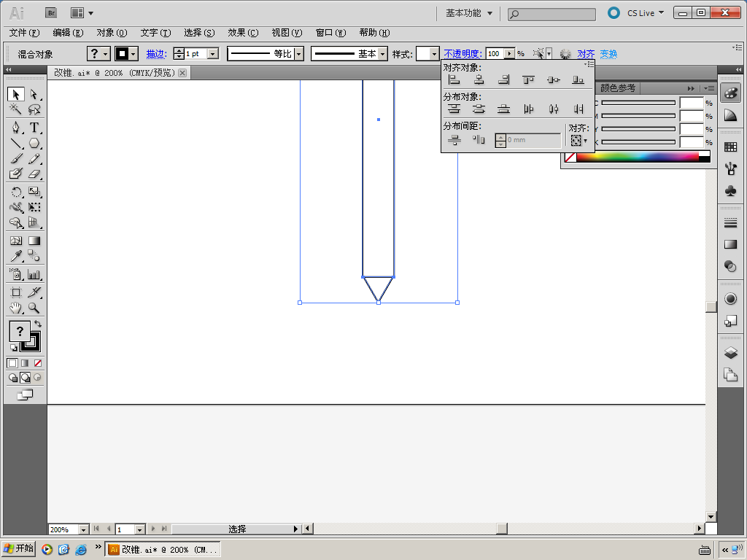Click the help search field
This screenshot has height=560, width=747.
[x=551, y=15]
